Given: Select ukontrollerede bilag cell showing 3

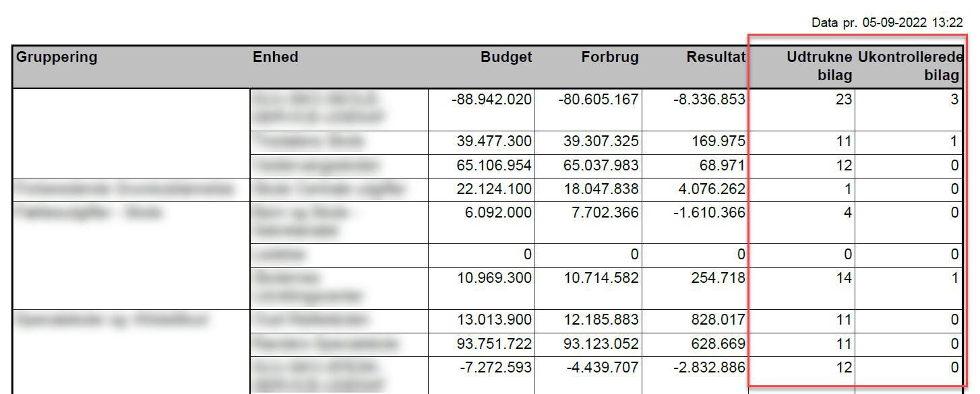Looking at the screenshot, I should point(954,100).
